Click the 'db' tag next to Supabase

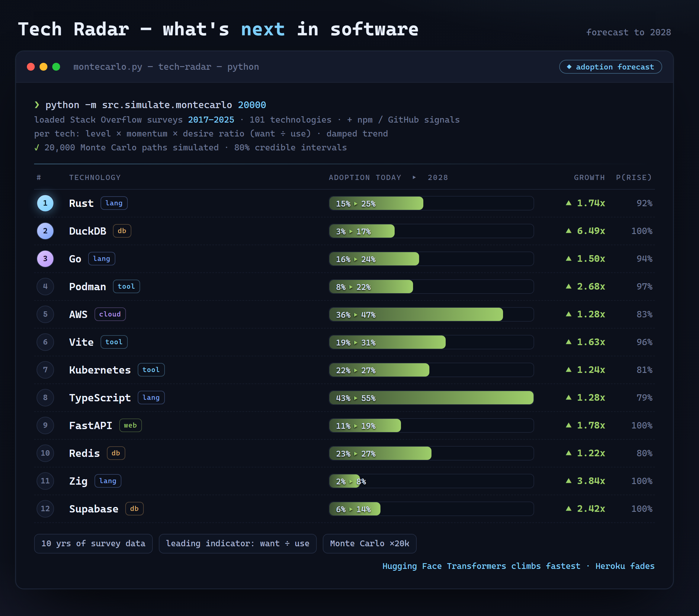tap(134, 509)
